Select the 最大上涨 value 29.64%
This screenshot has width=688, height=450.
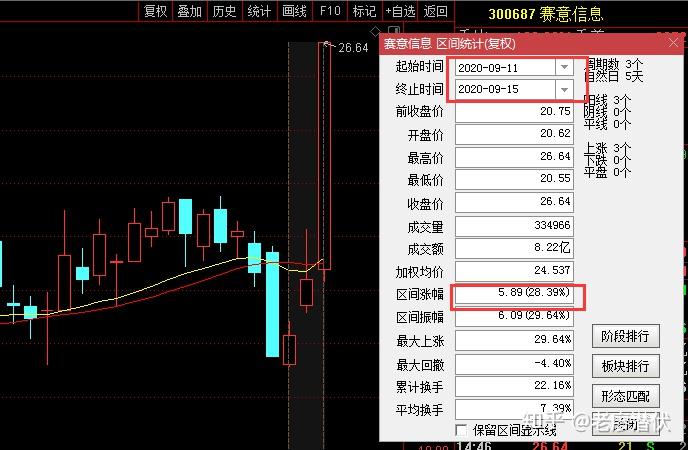(x=514, y=340)
